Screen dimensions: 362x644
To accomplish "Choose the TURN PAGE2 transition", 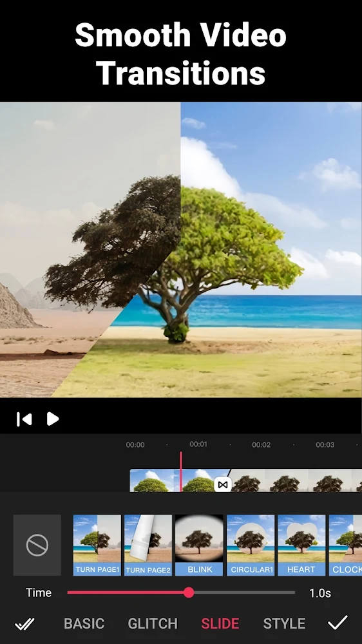I will click(x=148, y=545).
